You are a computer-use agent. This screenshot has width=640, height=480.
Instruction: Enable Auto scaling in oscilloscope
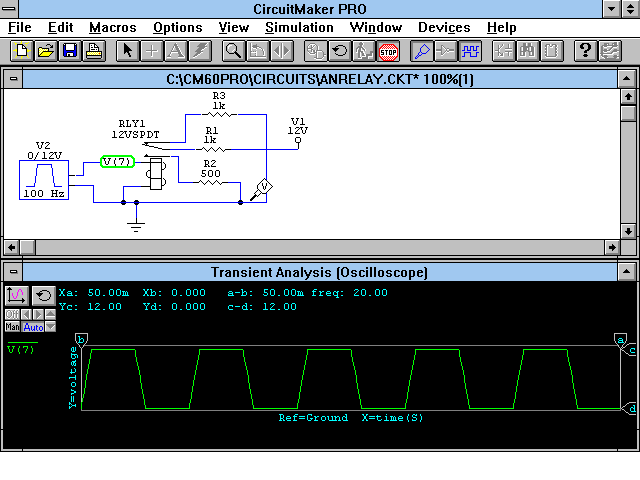[x=33, y=327]
